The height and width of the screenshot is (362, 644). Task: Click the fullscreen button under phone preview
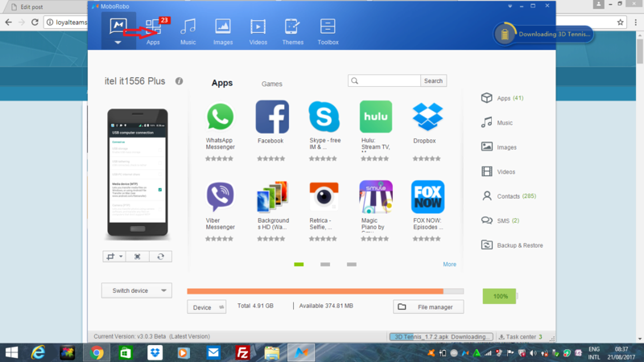coord(138,257)
